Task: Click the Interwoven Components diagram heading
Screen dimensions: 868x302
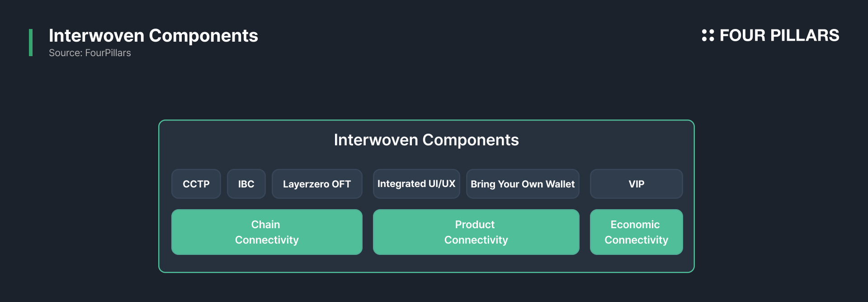Action: tap(426, 140)
